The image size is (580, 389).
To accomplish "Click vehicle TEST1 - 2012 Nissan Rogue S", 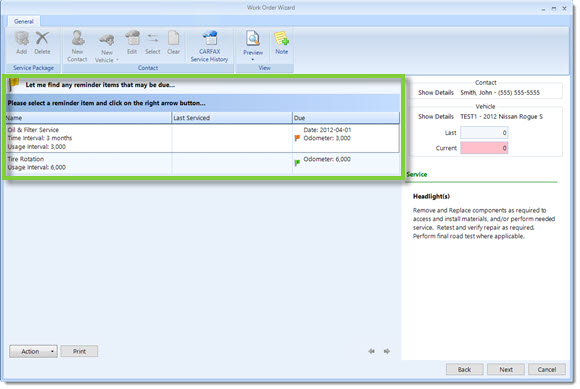I will 501,116.
